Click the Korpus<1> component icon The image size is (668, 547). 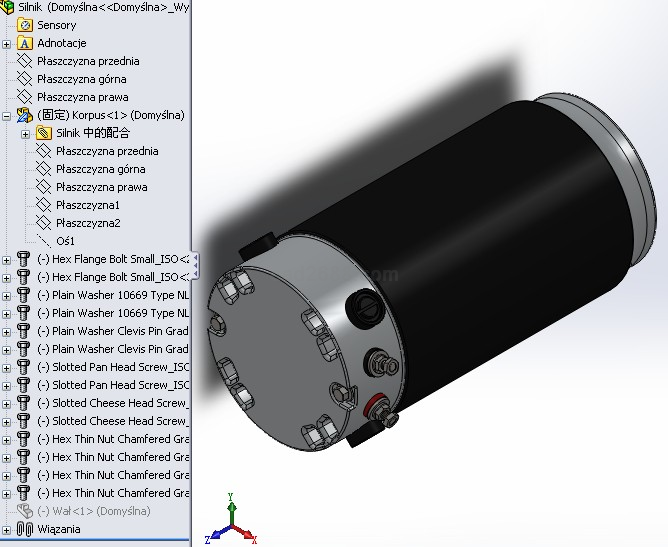pyautogui.click(x=25, y=115)
